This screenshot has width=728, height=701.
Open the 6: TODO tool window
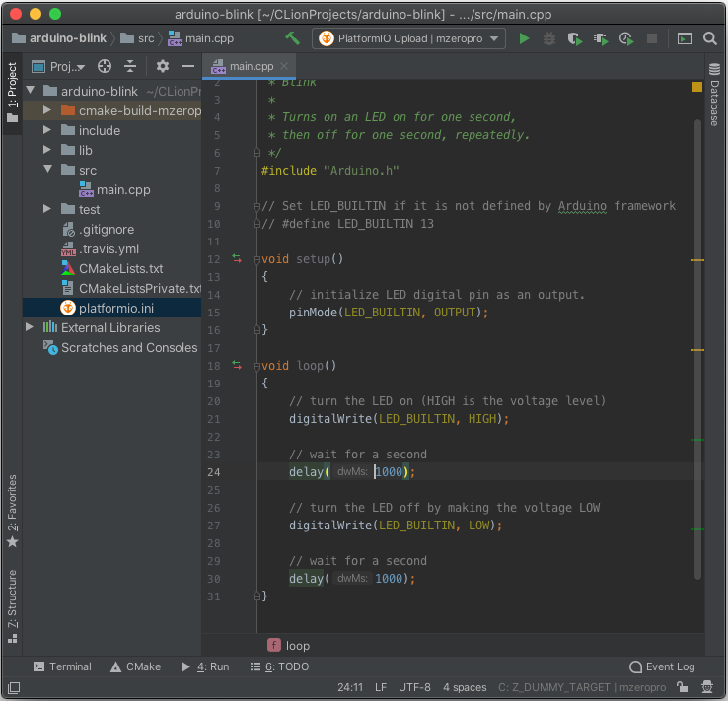[279, 666]
